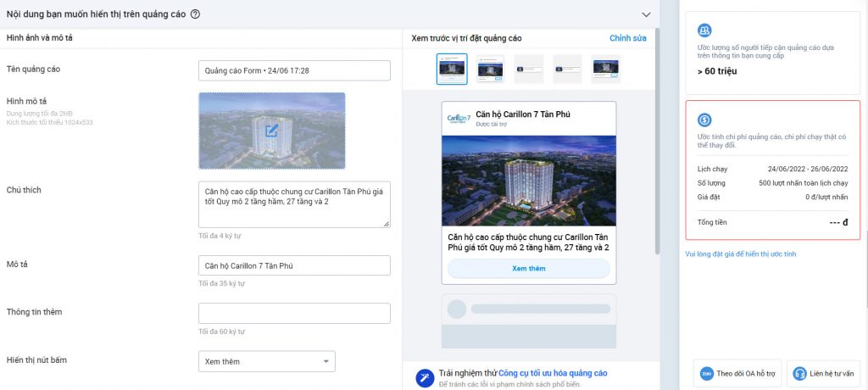Screen dimensions: 868x390
Task: Click building image in ad preview
Action: 529,181
